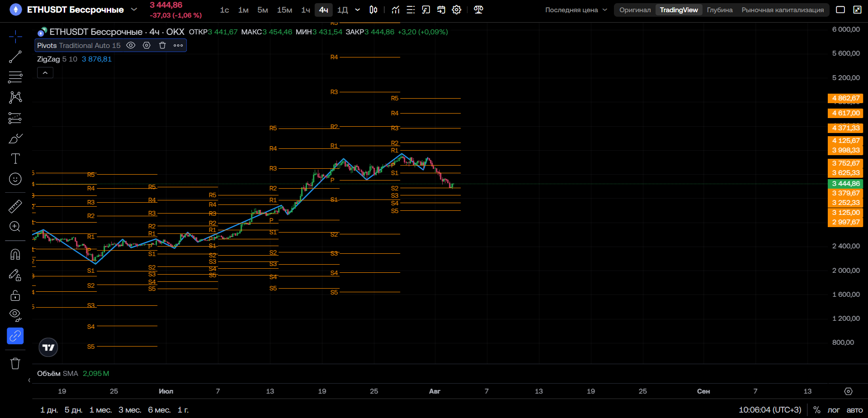Screen dimensions: 868x418
Task: Click the horizontal-lines icon beside the indicators icon
Action: 410,10
